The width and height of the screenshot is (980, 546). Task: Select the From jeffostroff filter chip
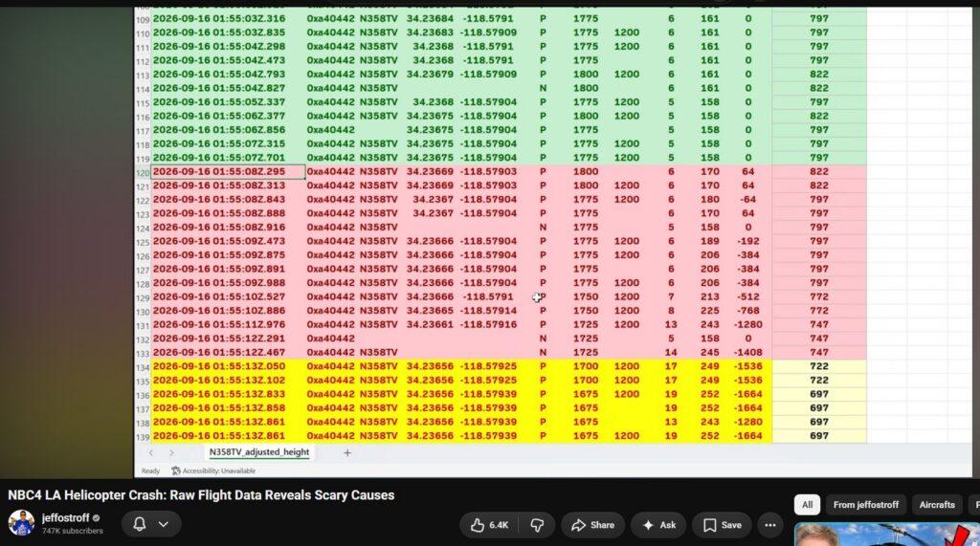[865, 505]
